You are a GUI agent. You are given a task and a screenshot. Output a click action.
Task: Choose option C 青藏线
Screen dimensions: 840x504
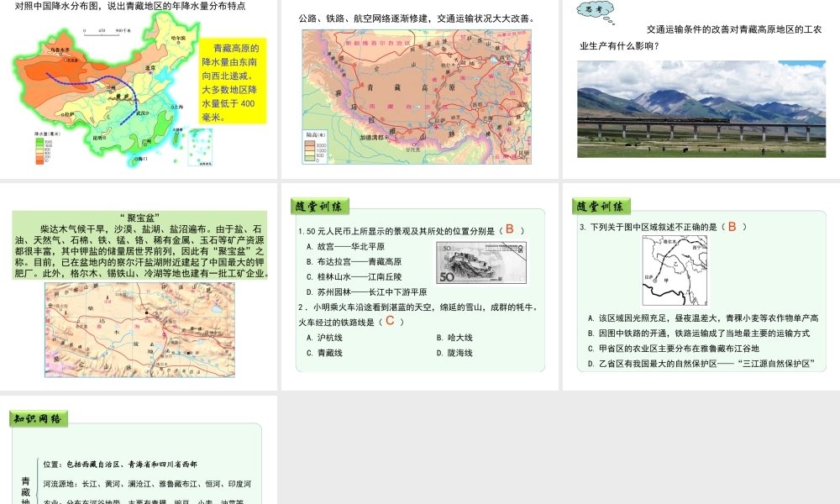coord(324,353)
